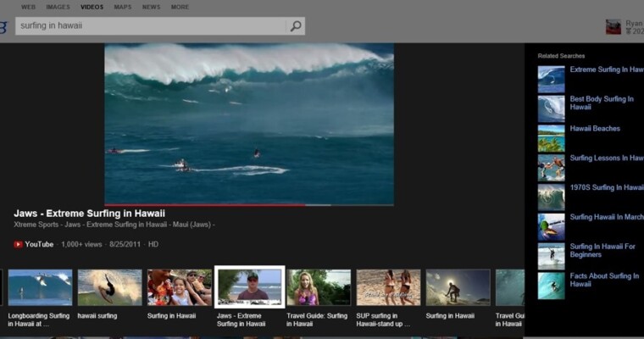Open Surfing In Hawaii For Beginners link
Image resolution: width=644 pixels, height=339 pixels.
[602, 250]
